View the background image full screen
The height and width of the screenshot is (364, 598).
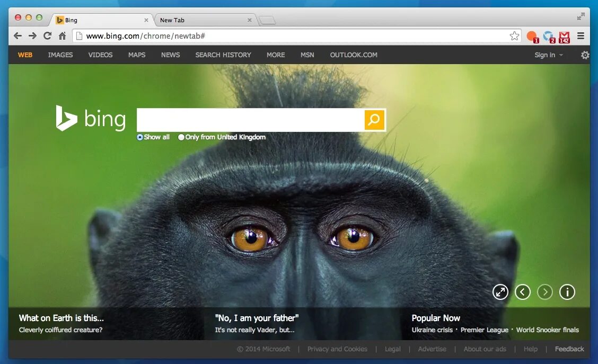(500, 292)
